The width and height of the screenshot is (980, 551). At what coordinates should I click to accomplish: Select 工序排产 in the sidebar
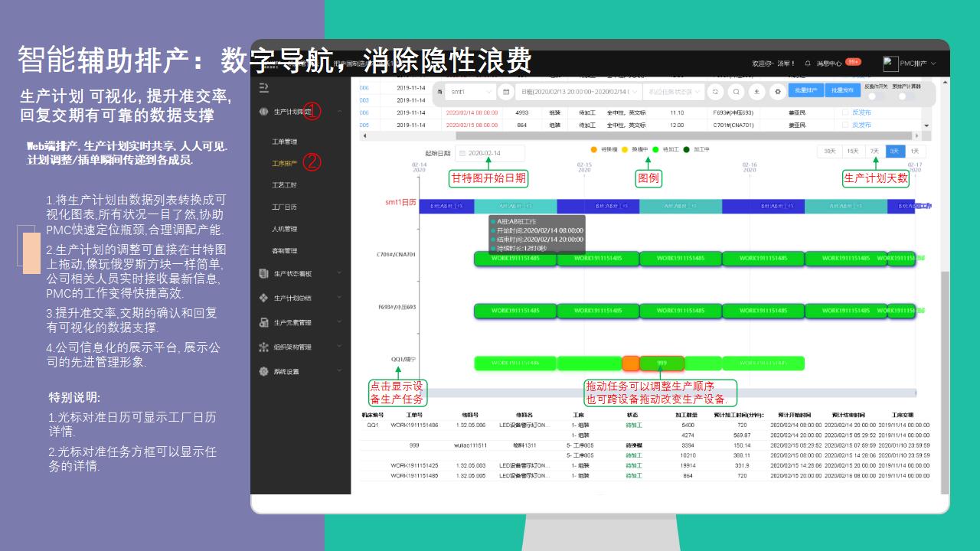tap(284, 163)
